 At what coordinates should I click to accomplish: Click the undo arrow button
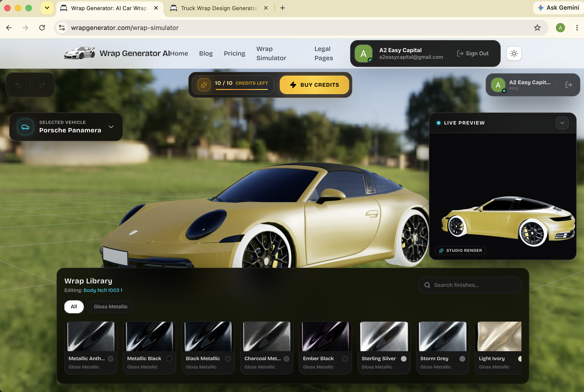tap(18, 85)
